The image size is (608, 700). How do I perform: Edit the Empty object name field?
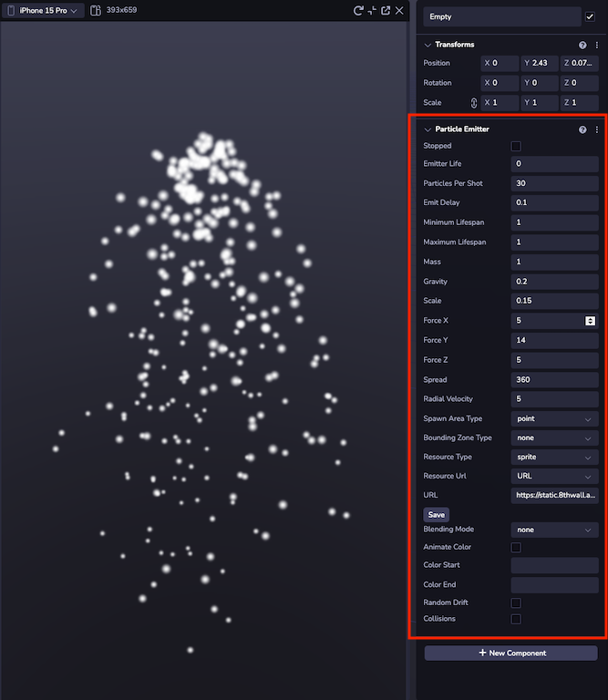501,16
